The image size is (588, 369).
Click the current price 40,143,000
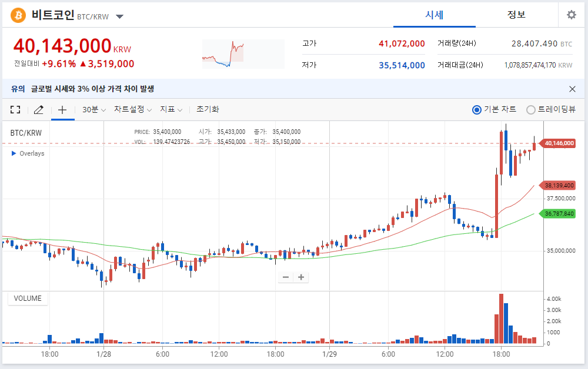coord(62,46)
